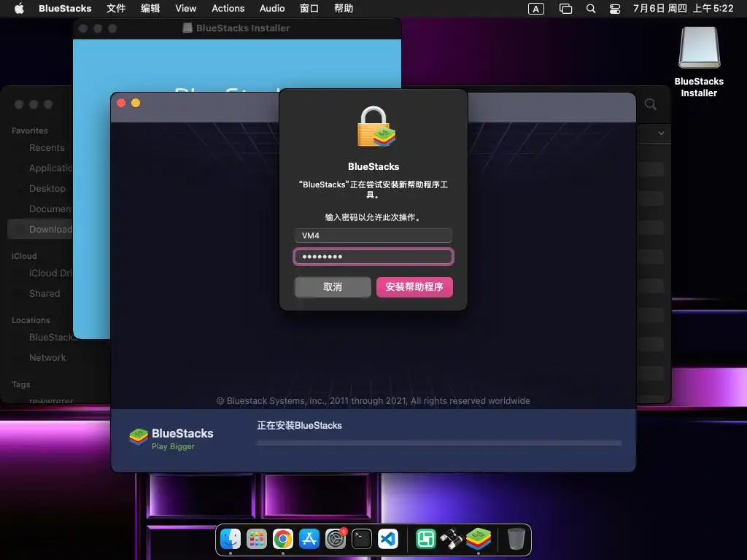Select Desktop in Finder sidebar

click(47, 189)
